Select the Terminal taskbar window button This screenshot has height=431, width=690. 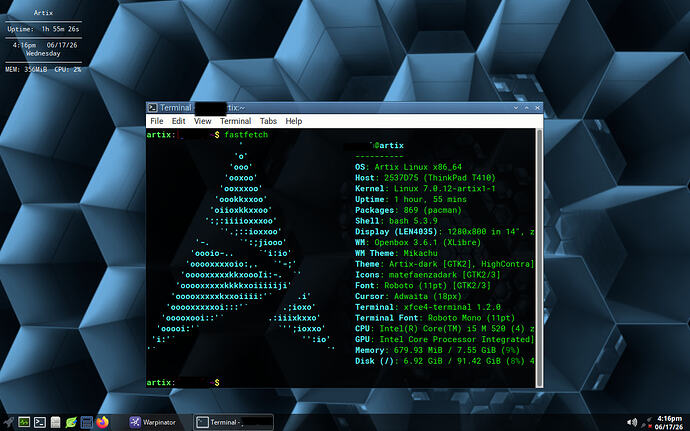(x=234, y=422)
